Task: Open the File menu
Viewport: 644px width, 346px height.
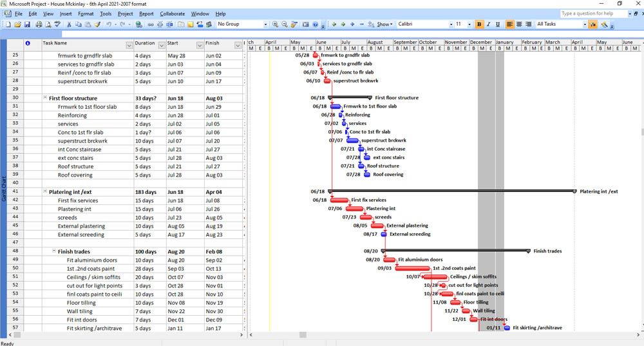Action: [x=19, y=14]
